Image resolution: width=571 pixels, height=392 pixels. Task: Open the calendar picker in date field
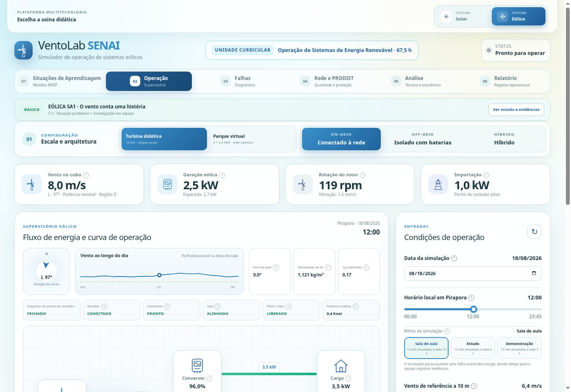click(x=534, y=273)
